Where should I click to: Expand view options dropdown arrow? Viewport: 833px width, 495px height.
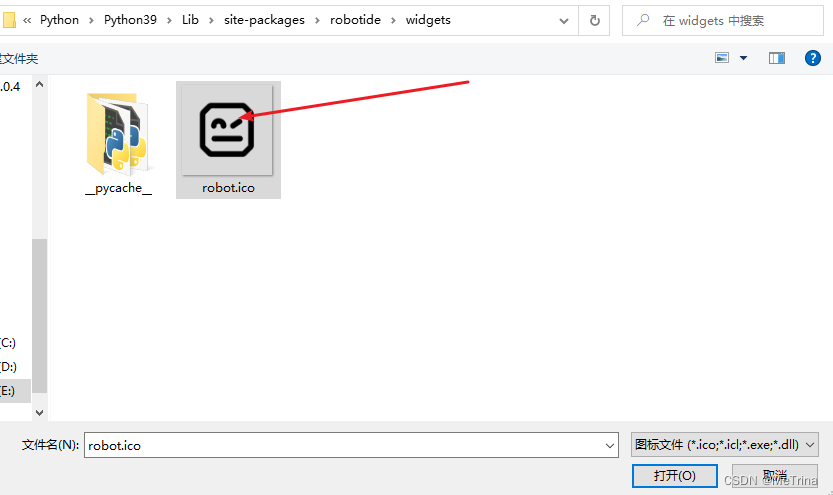click(743, 58)
